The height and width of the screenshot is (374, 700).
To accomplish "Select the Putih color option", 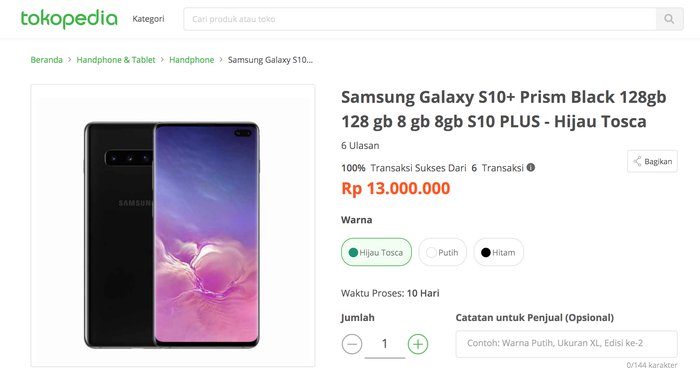I will tap(442, 252).
